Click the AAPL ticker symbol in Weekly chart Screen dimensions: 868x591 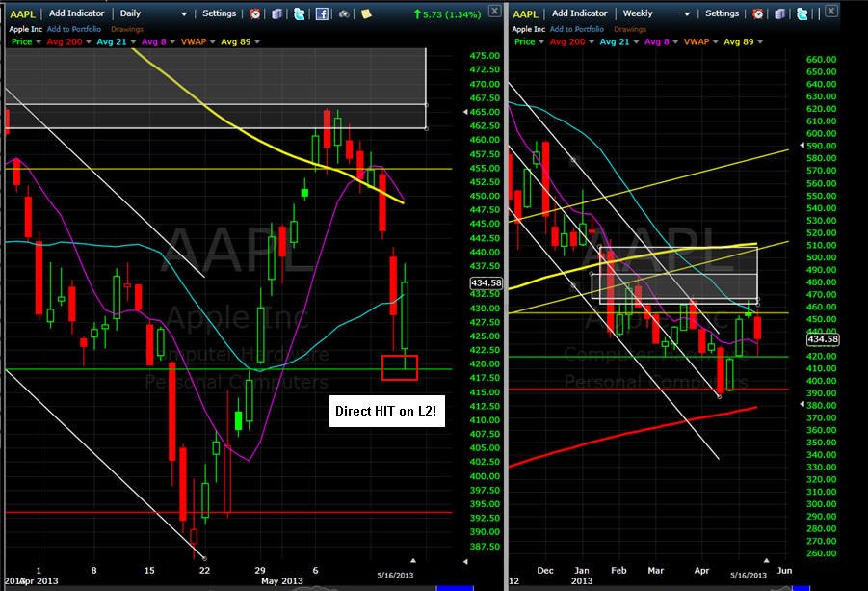tap(525, 13)
